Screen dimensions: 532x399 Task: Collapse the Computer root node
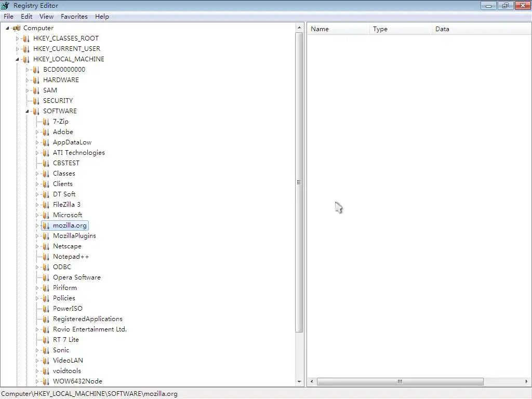7,28
